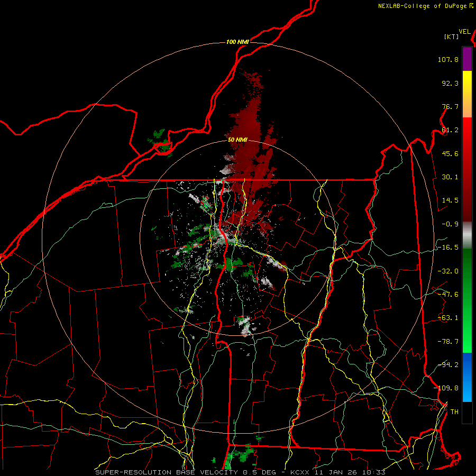Pick the purple segment of the velocity scale
The width and height of the screenshot is (476, 476).
(x=467, y=59)
